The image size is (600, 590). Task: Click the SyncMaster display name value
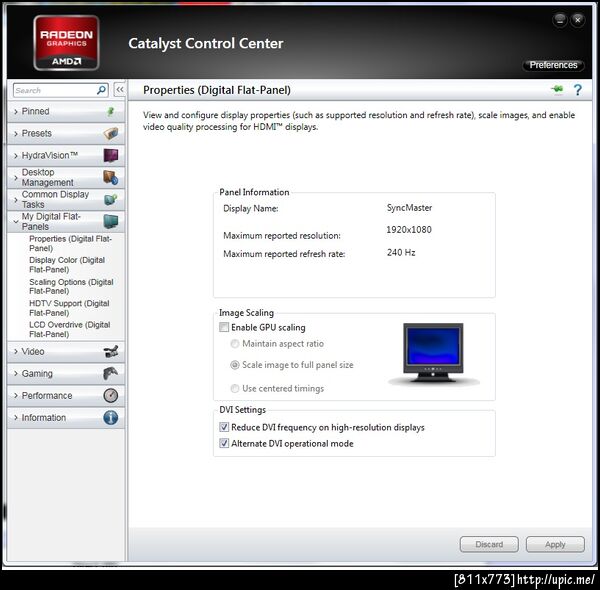409,208
